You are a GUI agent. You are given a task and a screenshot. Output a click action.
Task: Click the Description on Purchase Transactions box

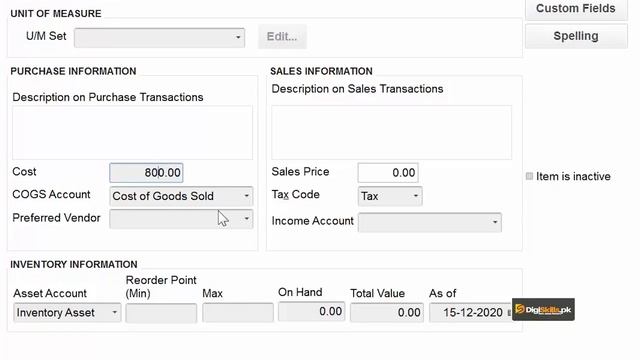coord(132,133)
